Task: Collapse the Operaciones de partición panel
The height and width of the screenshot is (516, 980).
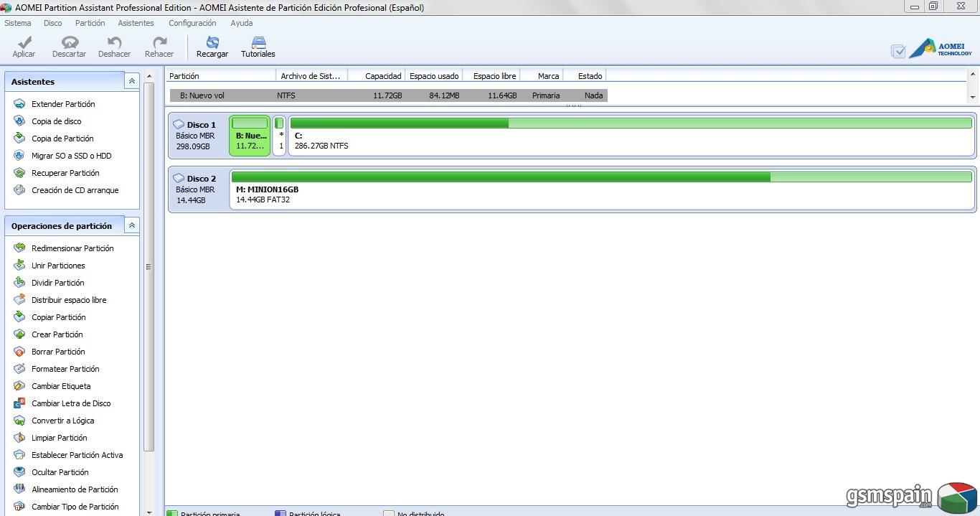Action: (x=132, y=225)
